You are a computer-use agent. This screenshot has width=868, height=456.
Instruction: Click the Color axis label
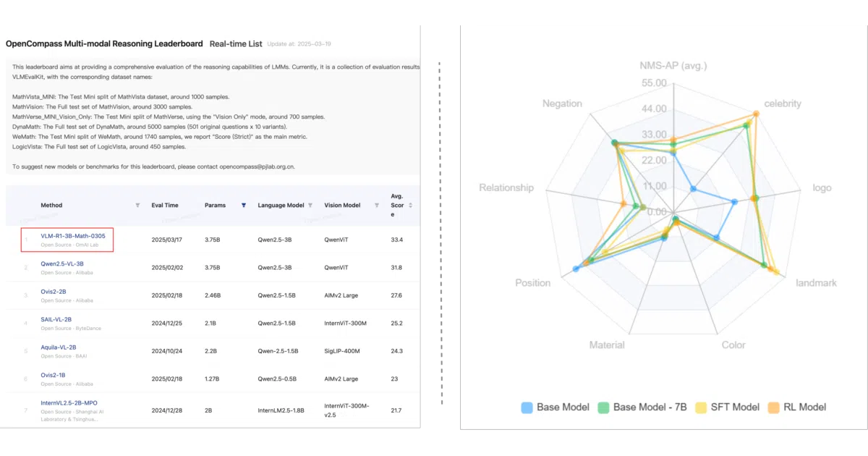733,345
